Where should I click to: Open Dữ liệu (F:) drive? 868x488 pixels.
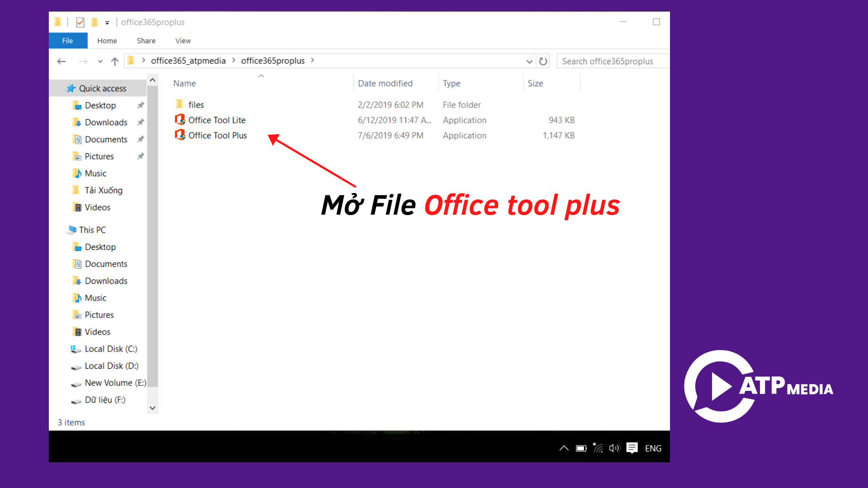click(x=105, y=400)
